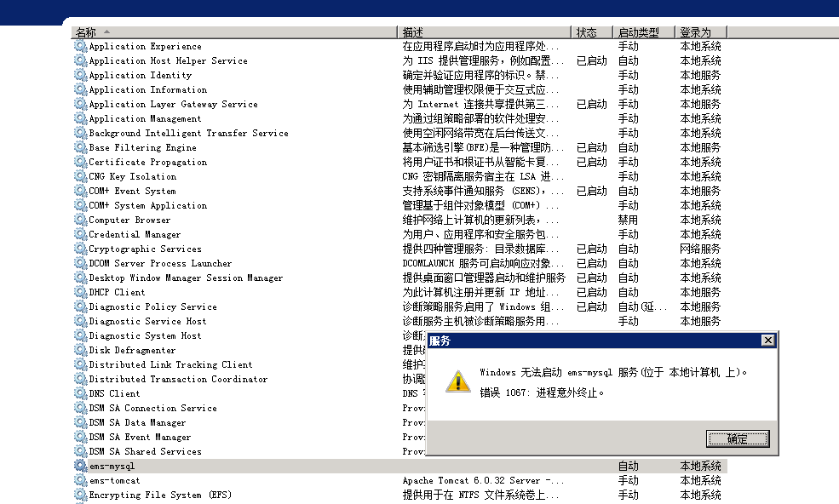The height and width of the screenshot is (504, 839).
Task: Select the DSM SA Connection Service row
Action: pos(249,408)
